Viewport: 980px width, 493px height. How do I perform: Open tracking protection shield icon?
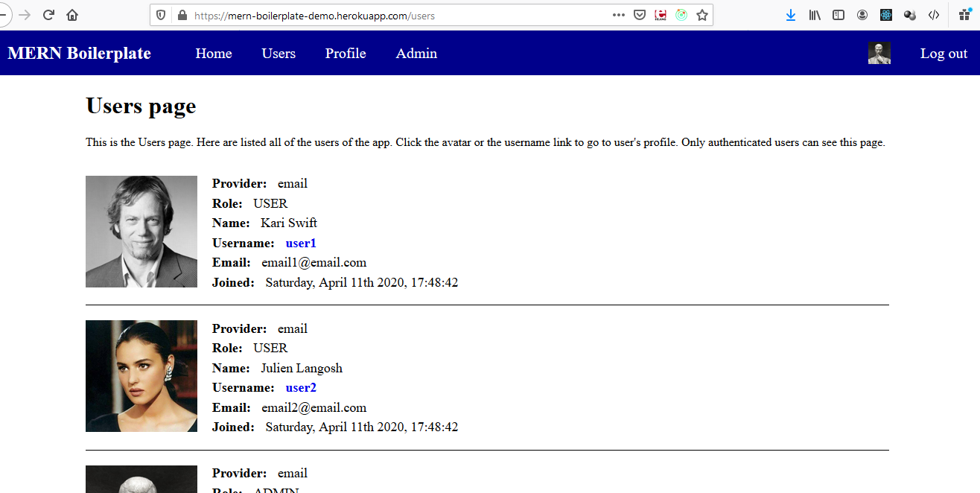(162, 15)
